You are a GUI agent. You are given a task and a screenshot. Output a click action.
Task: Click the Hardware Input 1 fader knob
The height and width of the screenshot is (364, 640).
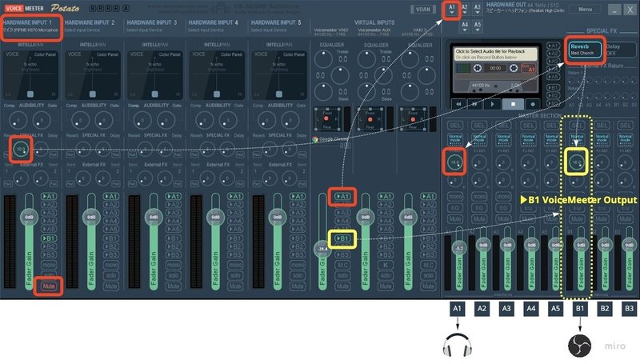pos(29,217)
